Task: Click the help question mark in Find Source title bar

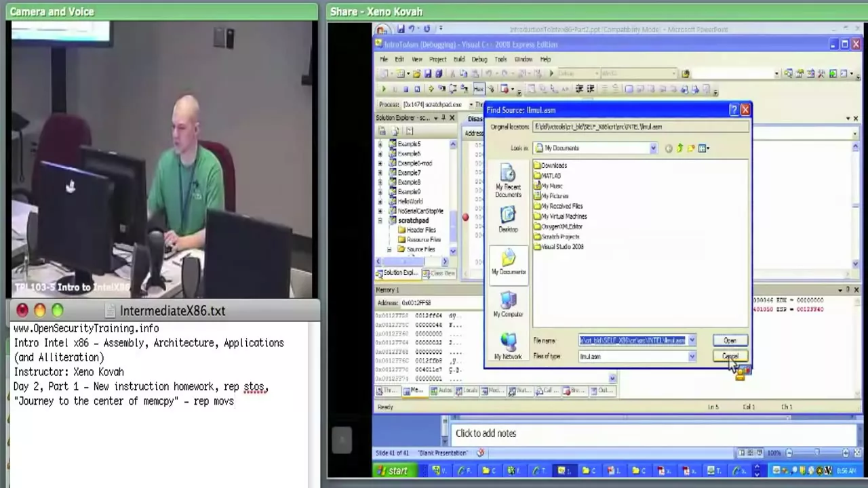Action: (x=734, y=110)
